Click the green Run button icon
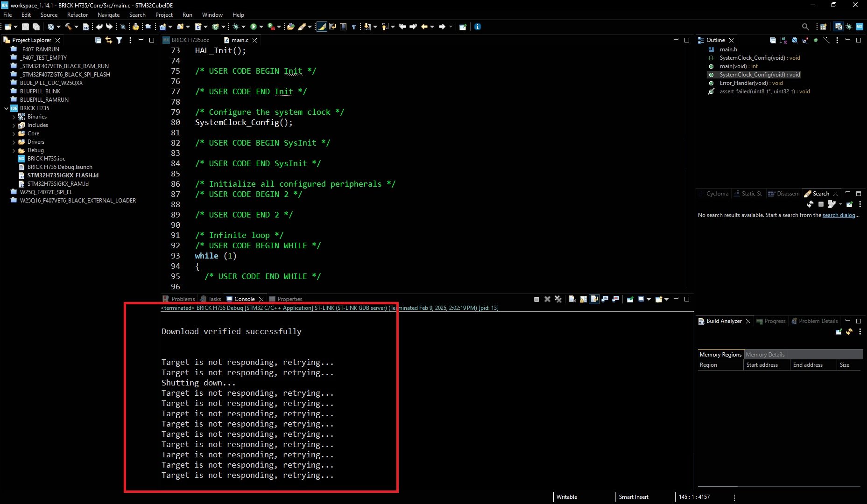 [253, 27]
